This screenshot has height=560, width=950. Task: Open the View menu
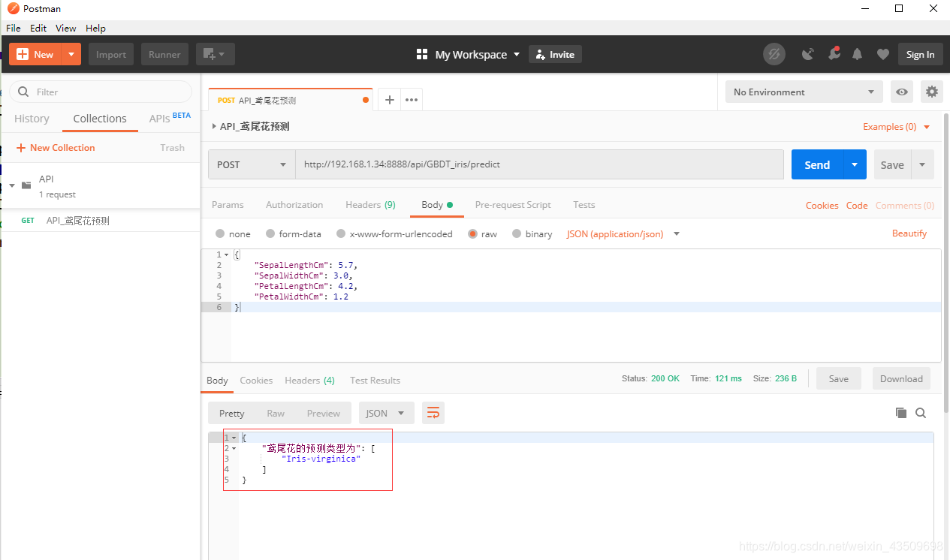pos(66,28)
